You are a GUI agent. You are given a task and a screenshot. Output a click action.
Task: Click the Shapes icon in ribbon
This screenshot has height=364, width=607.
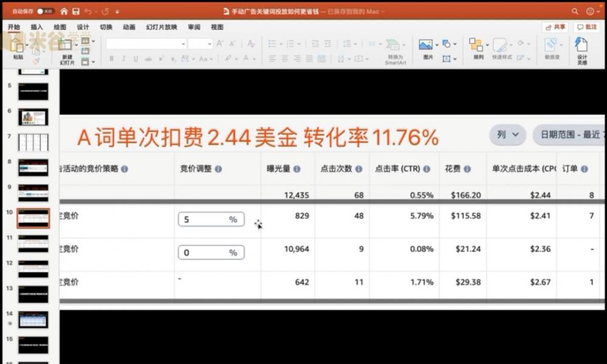(x=446, y=44)
